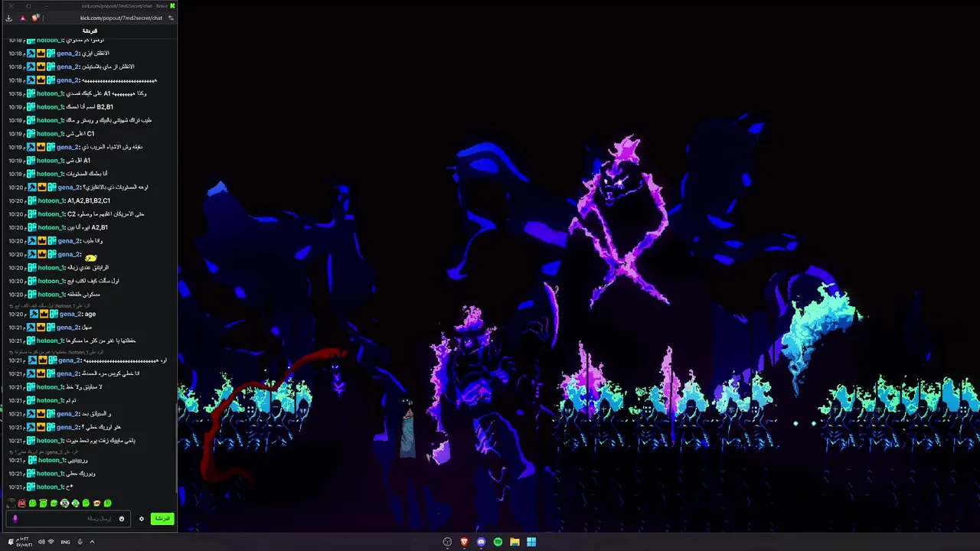Click the Windows Start button
980x551 pixels.
pyautogui.click(x=531, y=542)
